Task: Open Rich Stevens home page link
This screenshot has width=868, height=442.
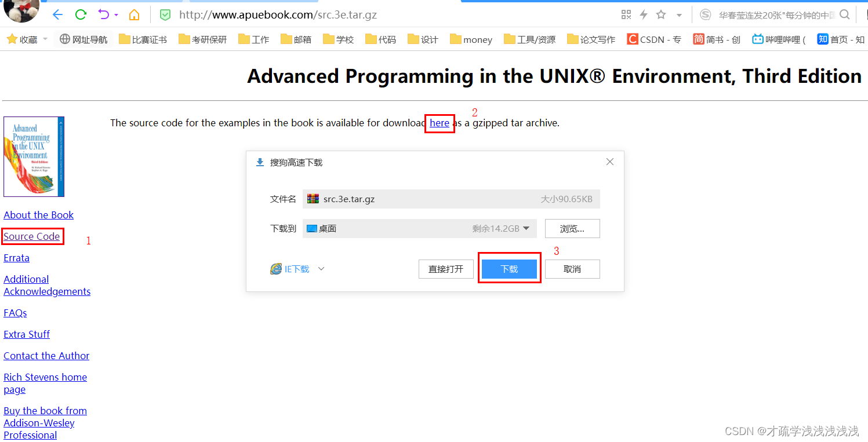Action: click(x=45, y=383)
